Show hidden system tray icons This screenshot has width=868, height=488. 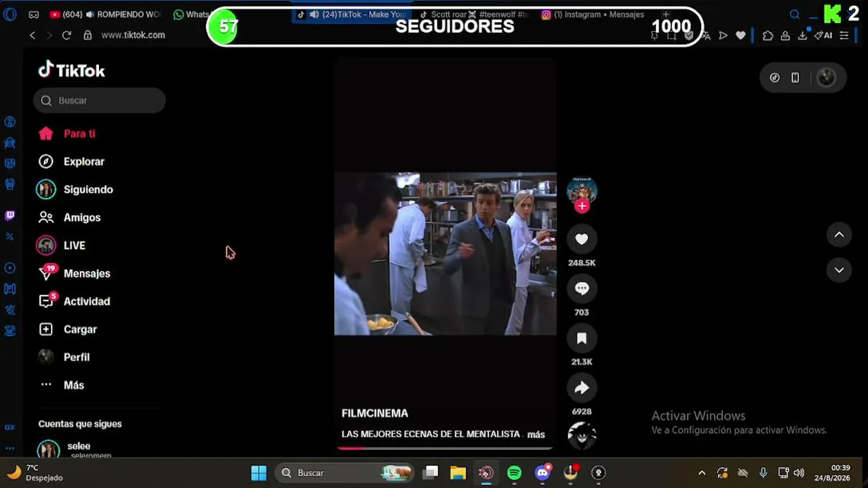point(702,473)
